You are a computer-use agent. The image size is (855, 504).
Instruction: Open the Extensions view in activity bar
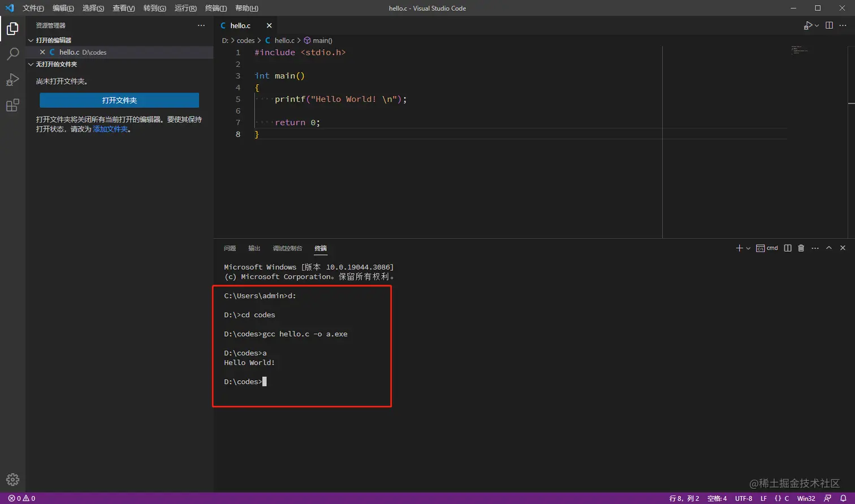12,105
